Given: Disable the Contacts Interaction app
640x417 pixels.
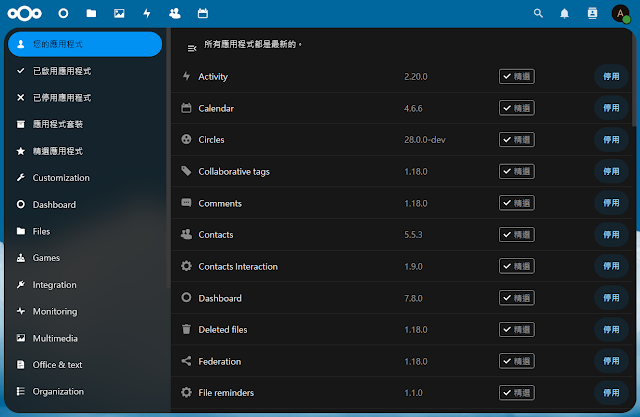Looking at the screenshot, I should point(611,266).
